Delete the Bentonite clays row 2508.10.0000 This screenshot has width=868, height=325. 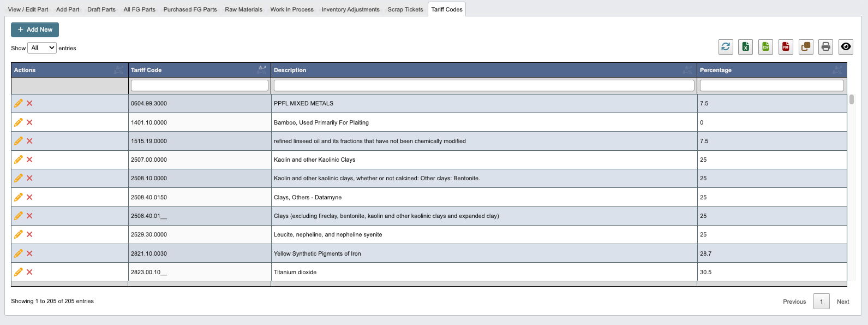(x=29, y=178)
